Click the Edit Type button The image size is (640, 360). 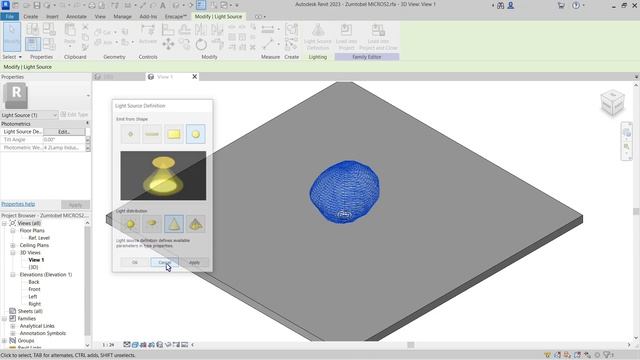[x=74, y=115]
